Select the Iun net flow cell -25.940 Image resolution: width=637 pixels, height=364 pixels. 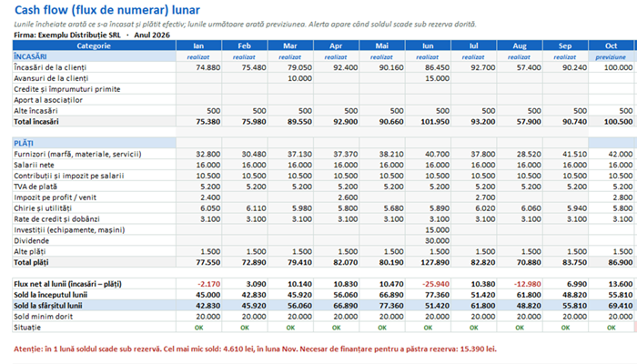click(x=429, y=284)
